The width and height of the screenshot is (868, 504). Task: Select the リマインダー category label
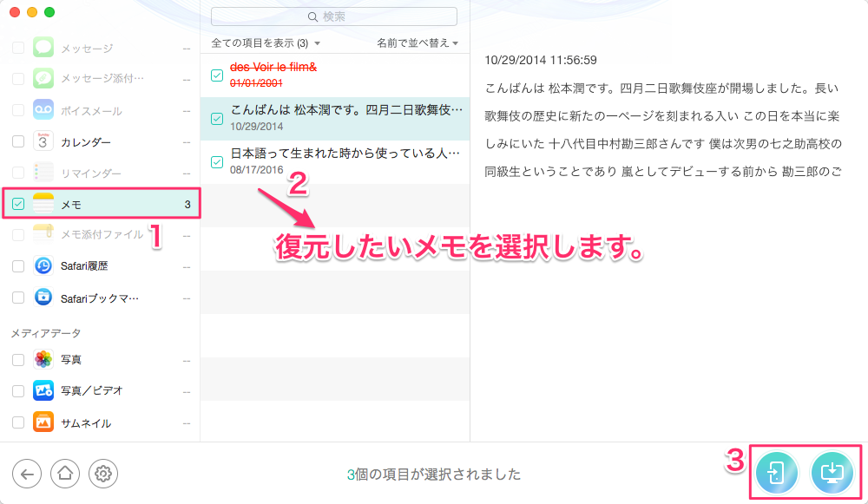[x=91, y=173]
